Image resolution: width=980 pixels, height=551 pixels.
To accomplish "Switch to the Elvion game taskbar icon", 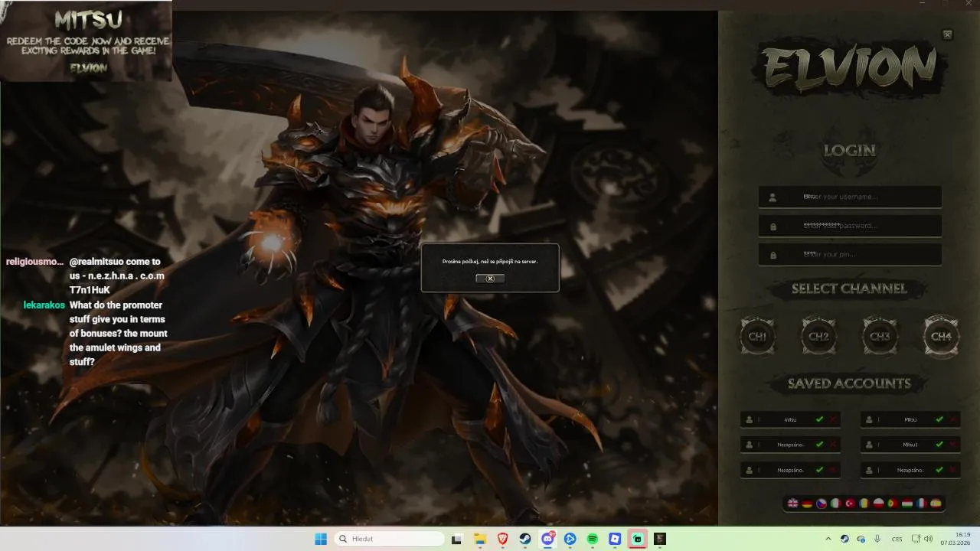I will pyautogui.click(x=660, y=539).
